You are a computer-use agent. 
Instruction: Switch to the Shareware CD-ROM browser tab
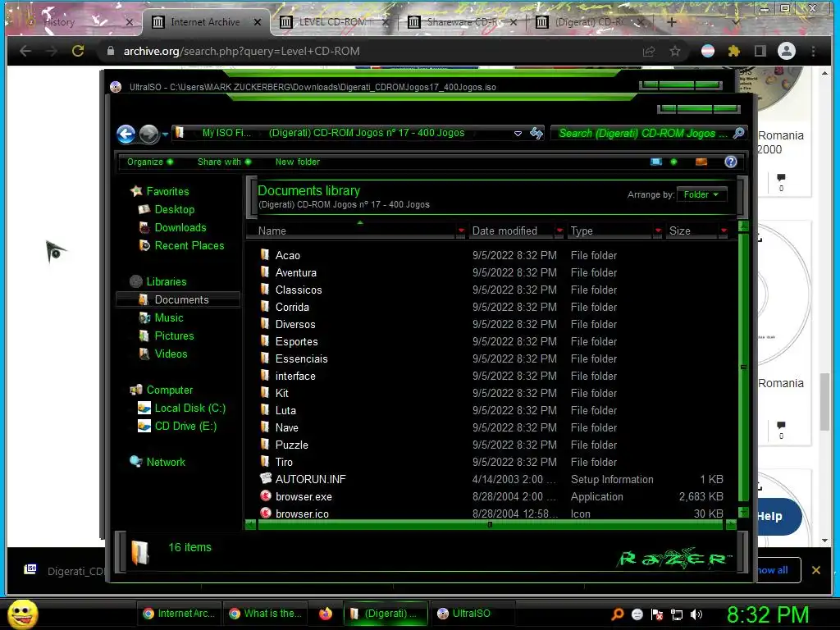click(x=463, y=22)
